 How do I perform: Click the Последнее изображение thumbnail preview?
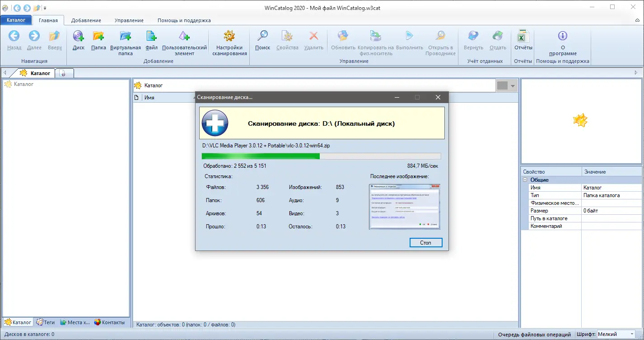pyautogui.click(x=405, y=207)
